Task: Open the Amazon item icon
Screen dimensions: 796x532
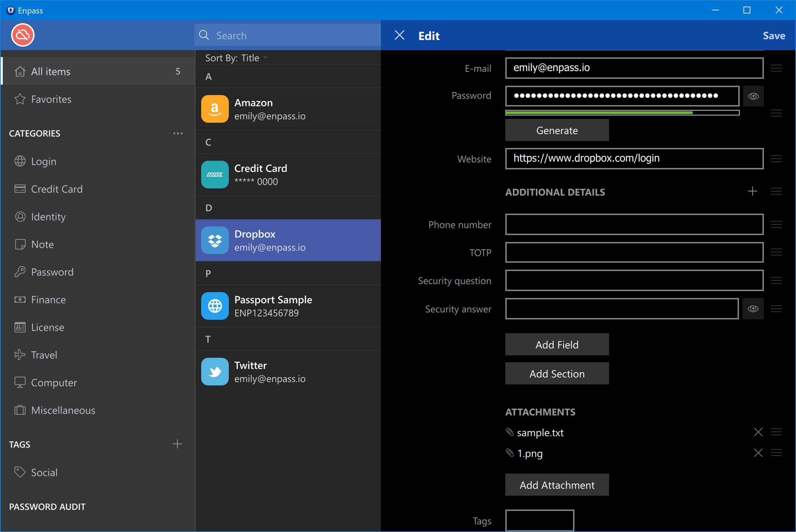Action: [x=215, y=109]
